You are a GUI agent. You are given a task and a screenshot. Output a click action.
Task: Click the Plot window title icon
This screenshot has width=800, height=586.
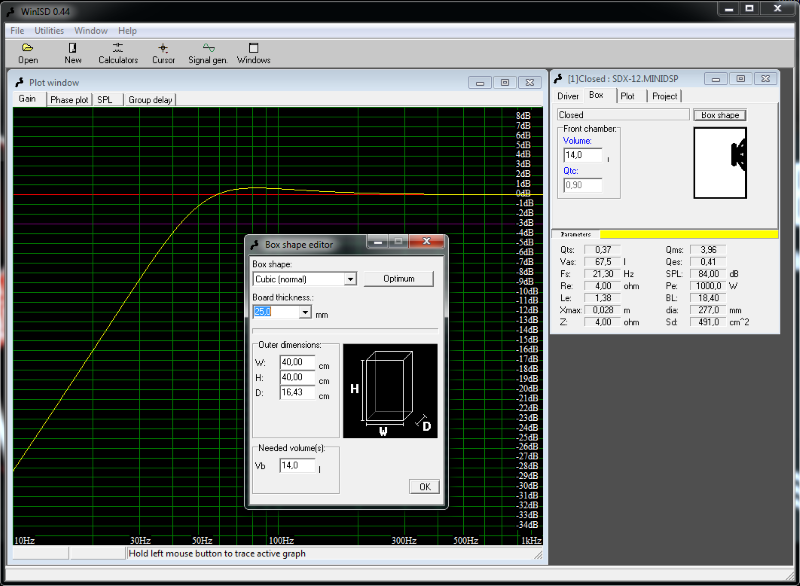[19, 82]
